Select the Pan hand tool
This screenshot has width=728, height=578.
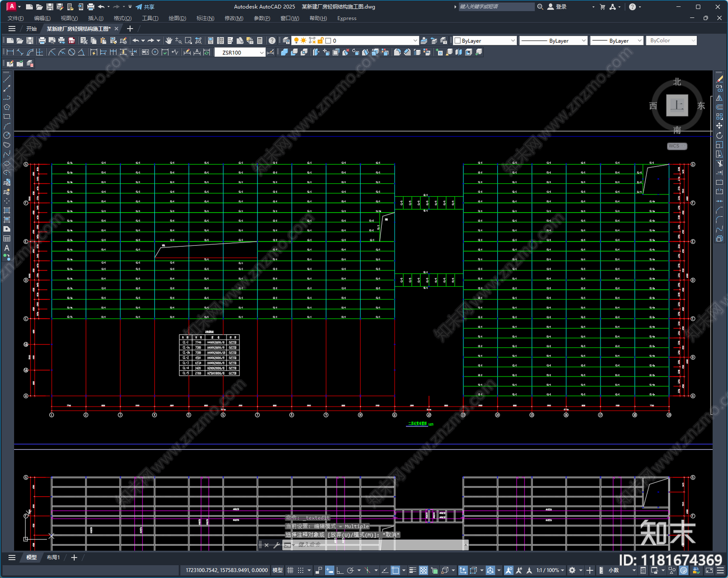coord(169,41)
